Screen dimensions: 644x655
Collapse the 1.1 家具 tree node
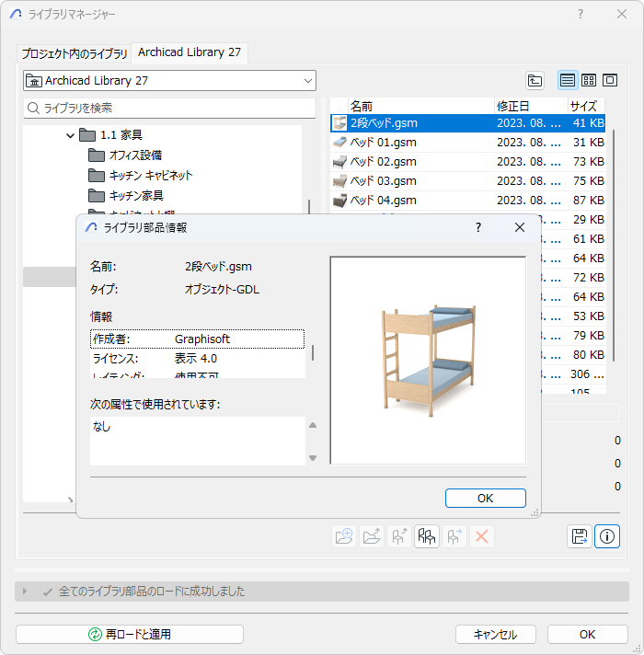pos(70,135)
